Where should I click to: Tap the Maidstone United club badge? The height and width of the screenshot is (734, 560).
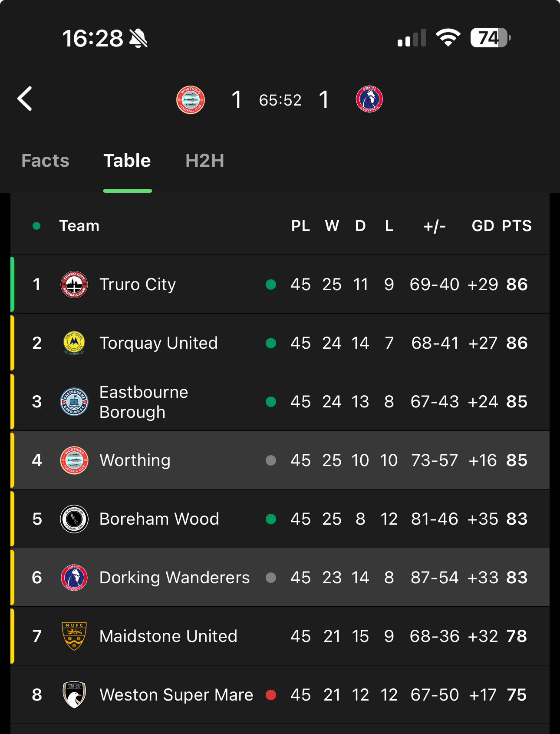[x=74, y=636]
